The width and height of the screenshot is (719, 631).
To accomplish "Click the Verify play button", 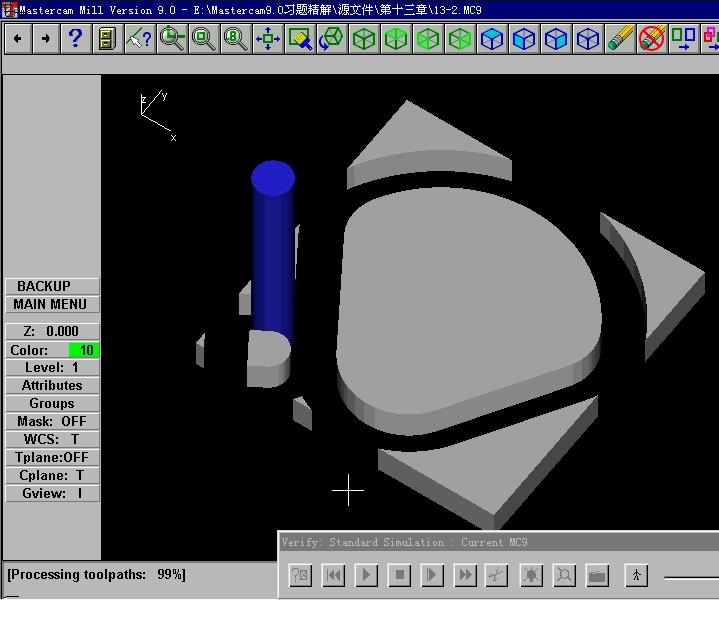I will pos(366,575).
